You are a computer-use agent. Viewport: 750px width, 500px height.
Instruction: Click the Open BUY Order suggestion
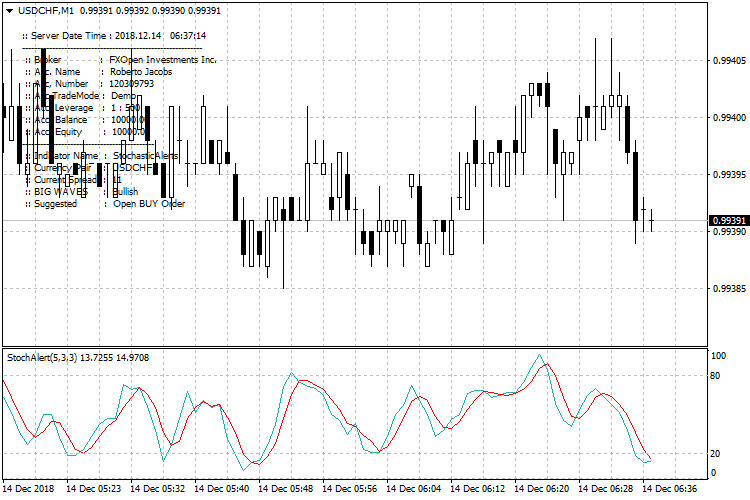coord(148,203)
